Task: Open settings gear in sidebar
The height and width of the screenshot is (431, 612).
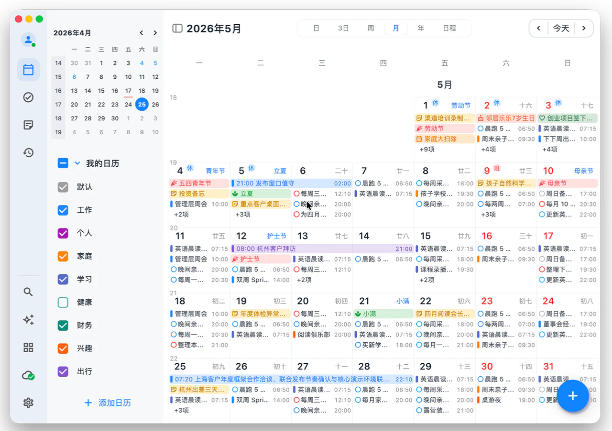Action: click(x=28, y=403)
